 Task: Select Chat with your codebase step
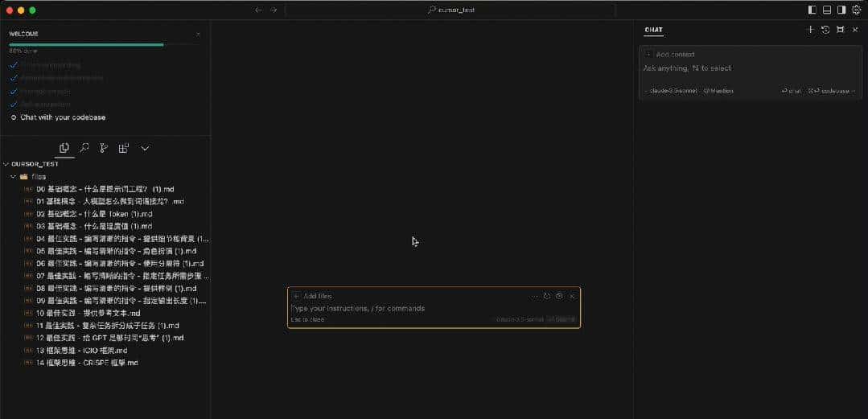tap(63, 117)
